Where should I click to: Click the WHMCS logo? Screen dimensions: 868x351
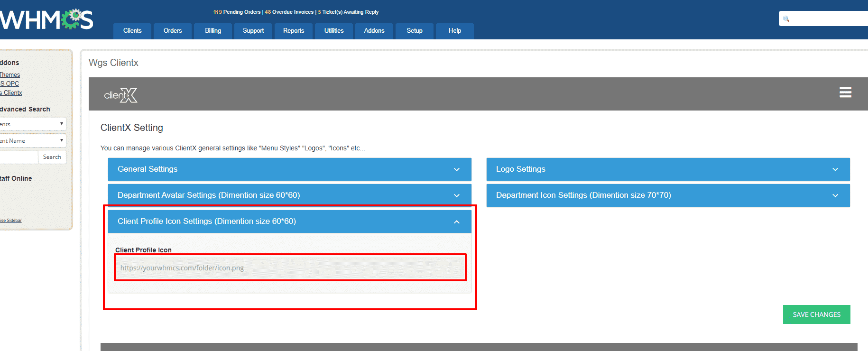(x=46, y=19)
